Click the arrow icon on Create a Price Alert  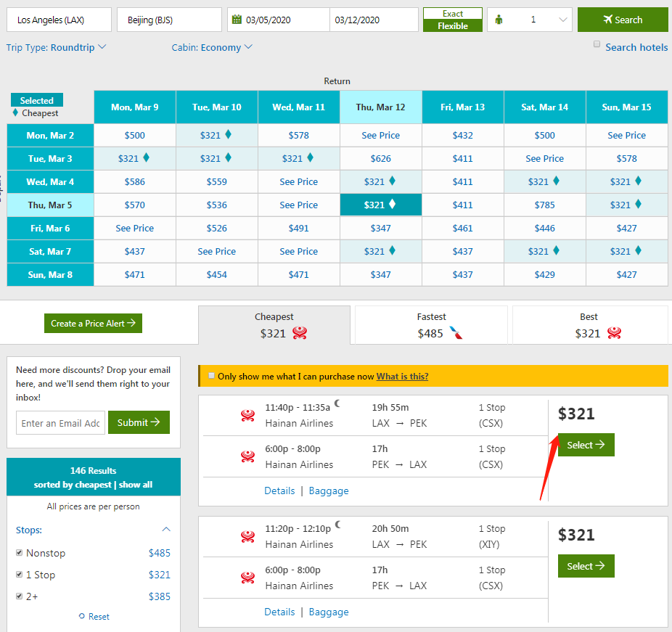pos(131,323)
